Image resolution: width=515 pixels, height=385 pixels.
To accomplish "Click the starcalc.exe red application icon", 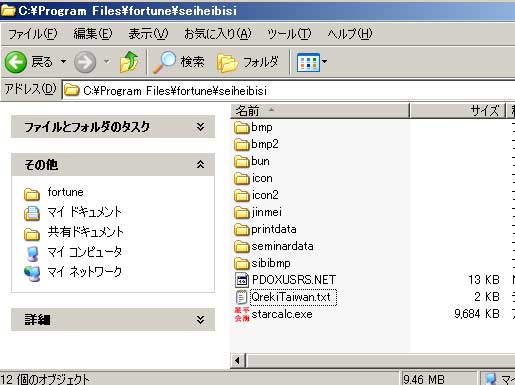I will click(242, 314).
